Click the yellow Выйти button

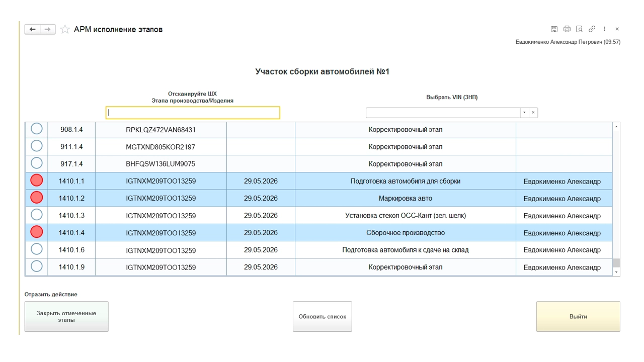pyautogui.click(x=578, y=316)
